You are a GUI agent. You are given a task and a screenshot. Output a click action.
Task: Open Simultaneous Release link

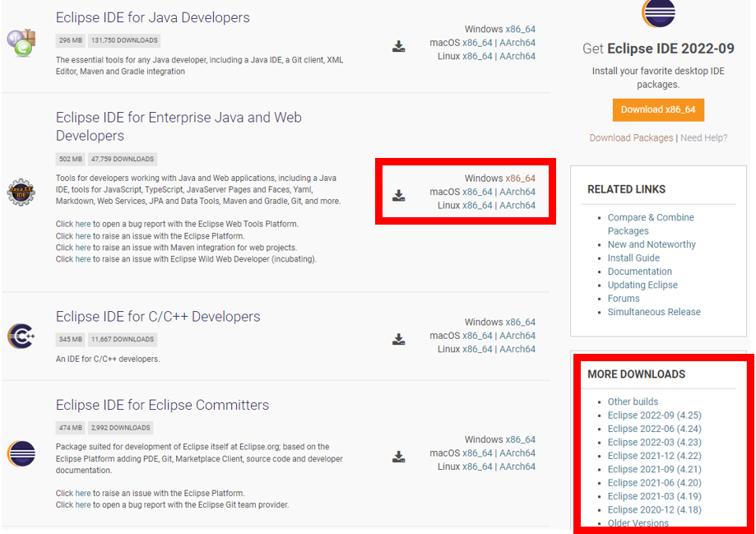point(654,312)
